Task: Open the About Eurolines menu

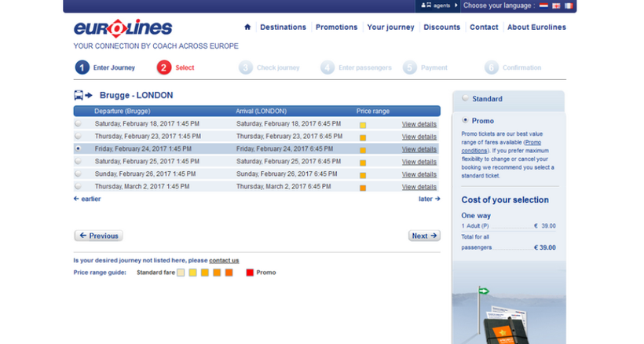Action: click(536, 27)
